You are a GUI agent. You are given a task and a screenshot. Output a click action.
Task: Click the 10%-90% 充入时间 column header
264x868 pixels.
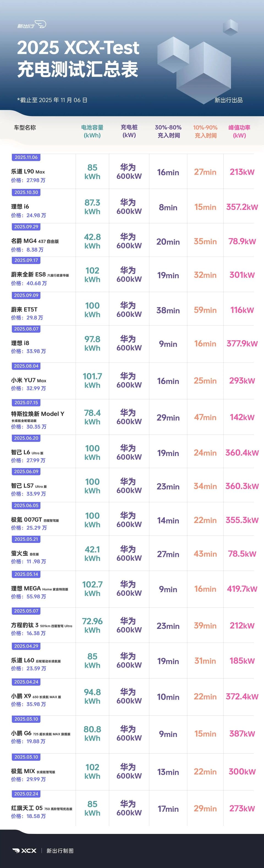205,131
